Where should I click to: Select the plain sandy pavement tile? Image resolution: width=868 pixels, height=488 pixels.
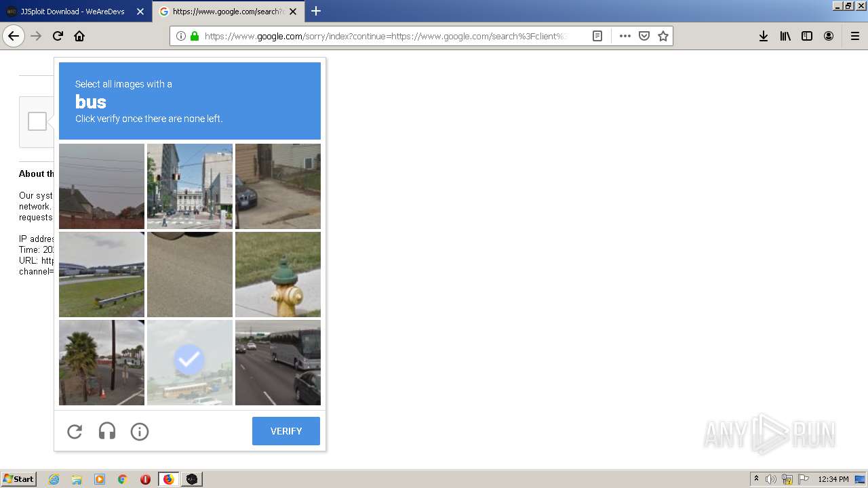click(x=190, y=274)
